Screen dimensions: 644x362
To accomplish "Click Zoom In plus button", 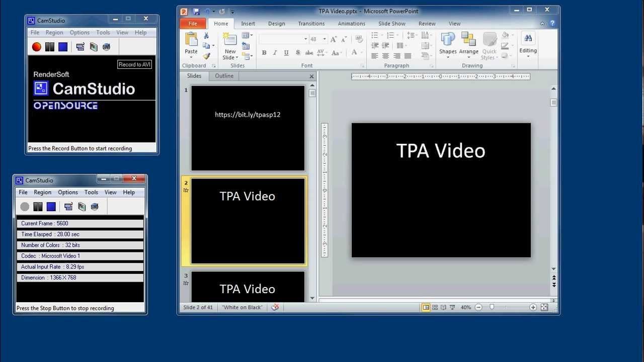I will click(x=533, y=307).
